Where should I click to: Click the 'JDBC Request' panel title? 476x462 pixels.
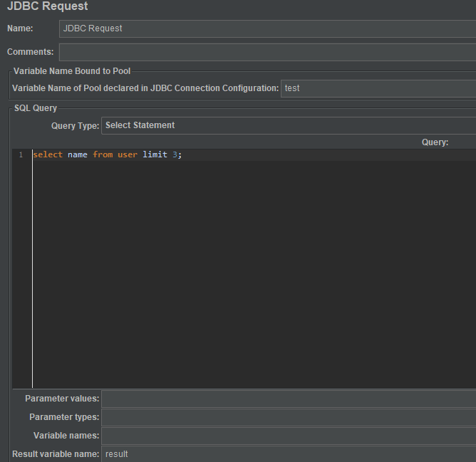[48, 6]
